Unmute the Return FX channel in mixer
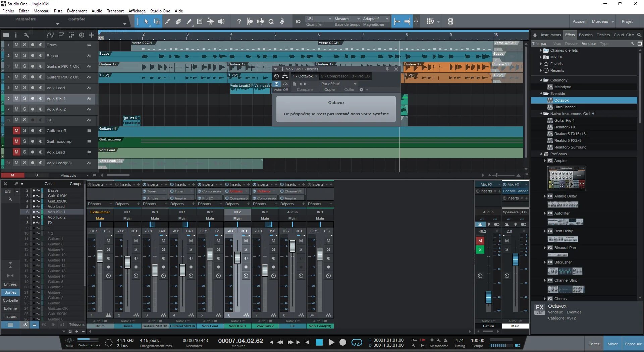This screenshot has height=352, width=644. tap(480, 241)
